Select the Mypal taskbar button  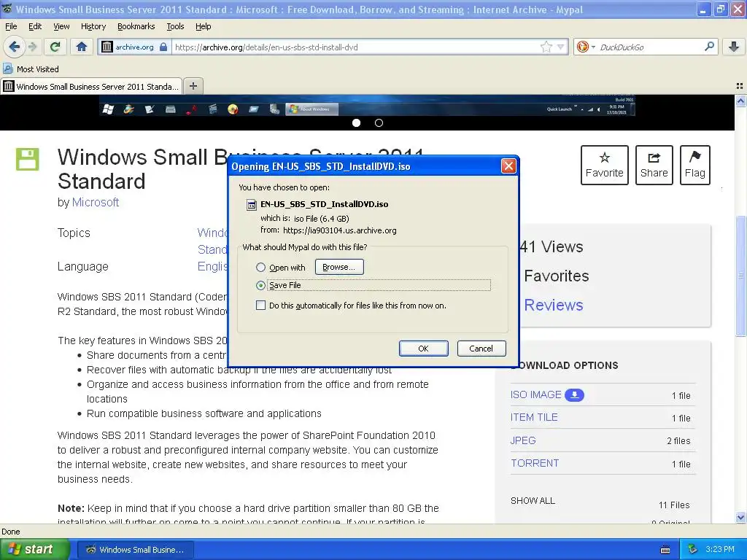click(x=135, y=550)
